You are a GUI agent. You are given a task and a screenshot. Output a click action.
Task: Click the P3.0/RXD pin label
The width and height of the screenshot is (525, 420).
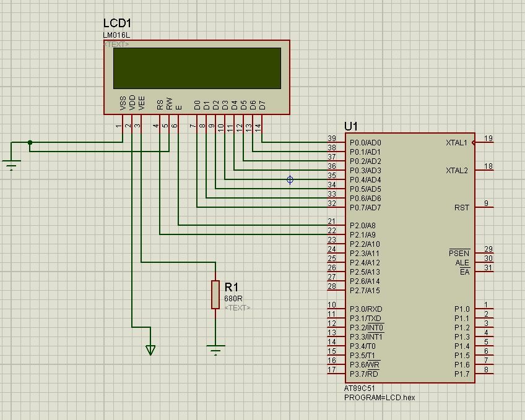click(x=366, y=309)
